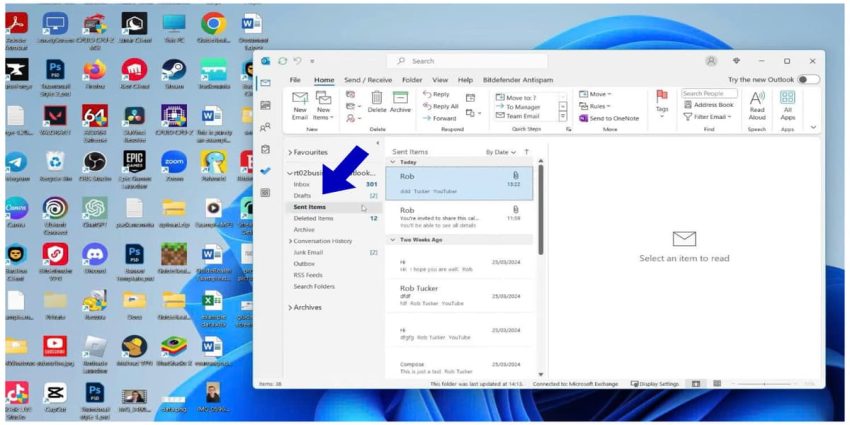This screenshot has height=425, width=850.
Task: Open the Zoom desktop shortcut
Action: (173, 165)
